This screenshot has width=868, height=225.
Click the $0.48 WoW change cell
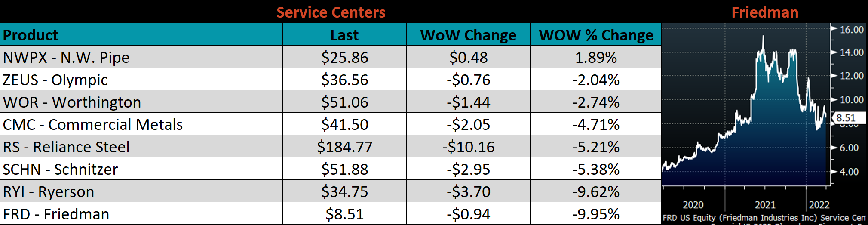coord(468,57)
